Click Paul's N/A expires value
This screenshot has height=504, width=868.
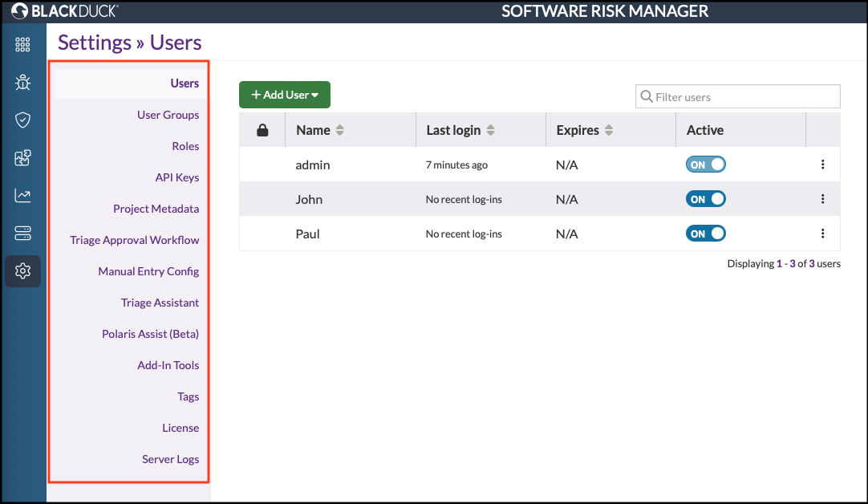pyautogui.click(x=567, y=234)
